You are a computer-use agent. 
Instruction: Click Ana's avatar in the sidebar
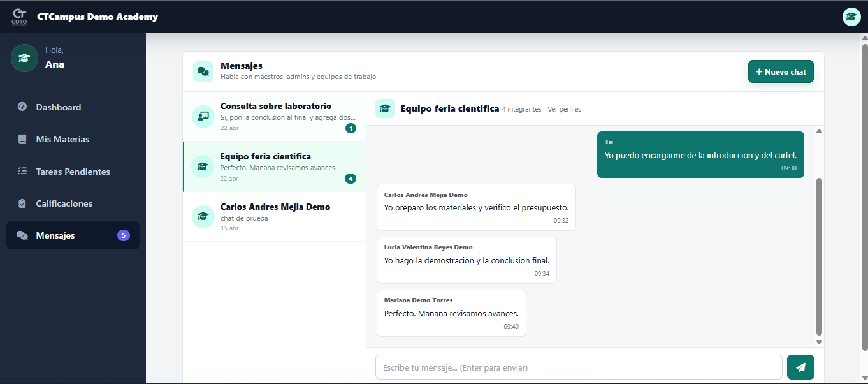(24, 58)
